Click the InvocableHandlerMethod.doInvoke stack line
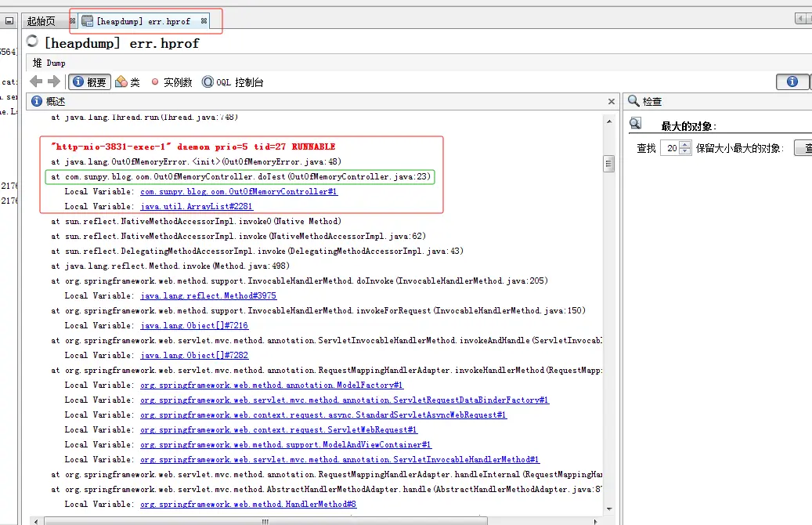This screenshot has width=812, height=525. click(x=299, y=281)
